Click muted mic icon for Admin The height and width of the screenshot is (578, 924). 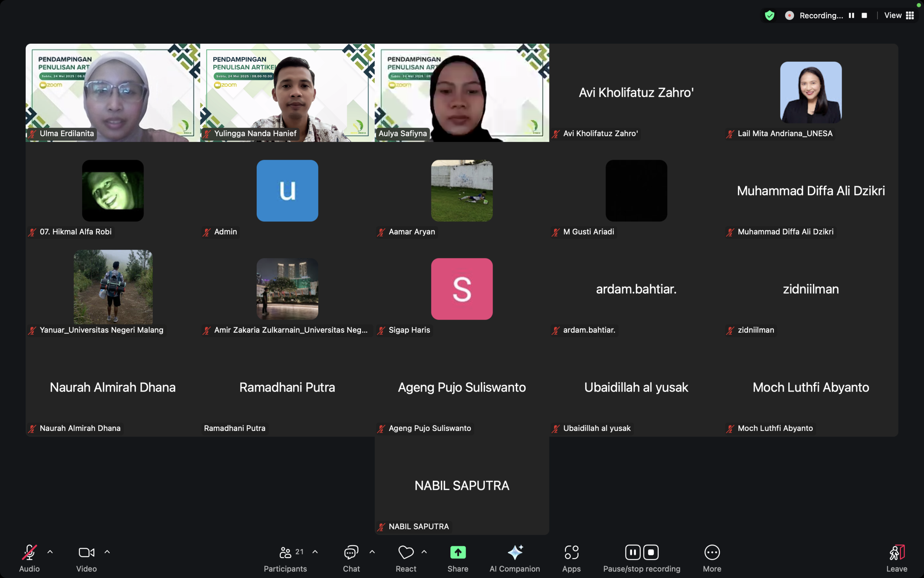click(x=207, y=232)
